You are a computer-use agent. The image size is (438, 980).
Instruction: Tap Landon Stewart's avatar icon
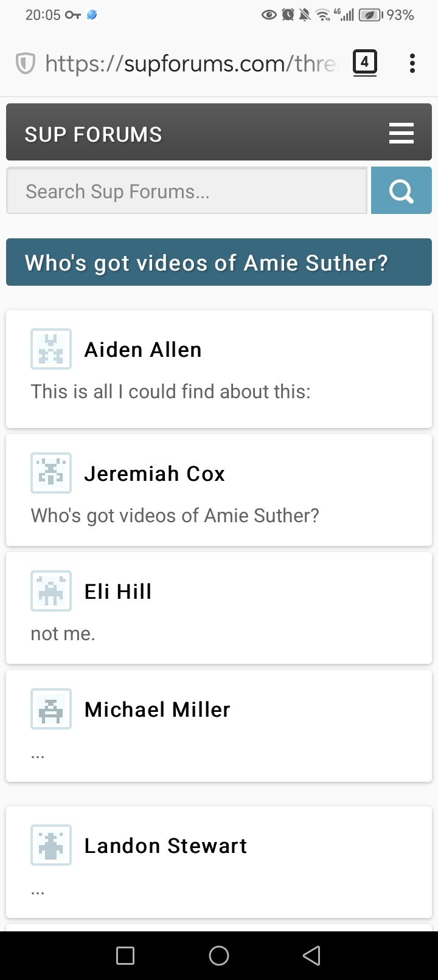[x=51, y=845]
